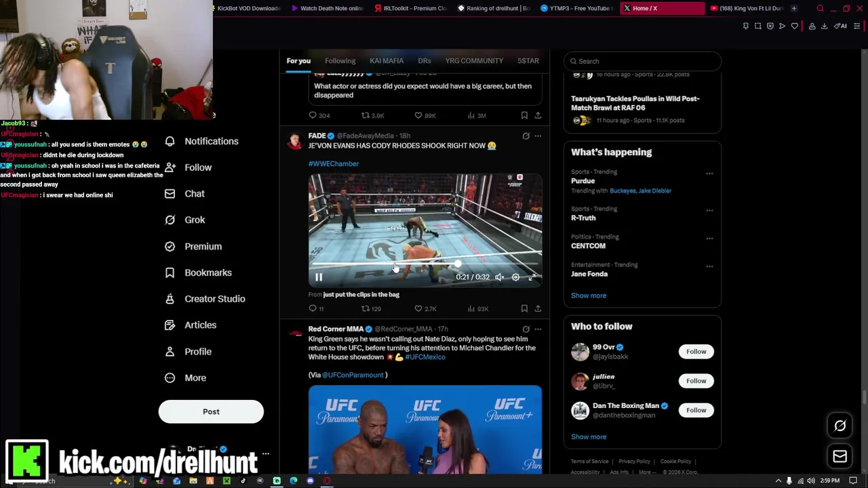The image size is (868, 488).
Task: Open options for the Purdue trend
Action: tap(709, 174)
